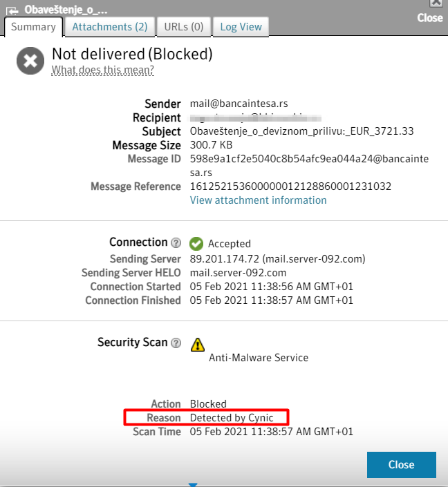448x487 pixels.
Task: Click the X icon above Close label
Action: click(x=436, y=3)
